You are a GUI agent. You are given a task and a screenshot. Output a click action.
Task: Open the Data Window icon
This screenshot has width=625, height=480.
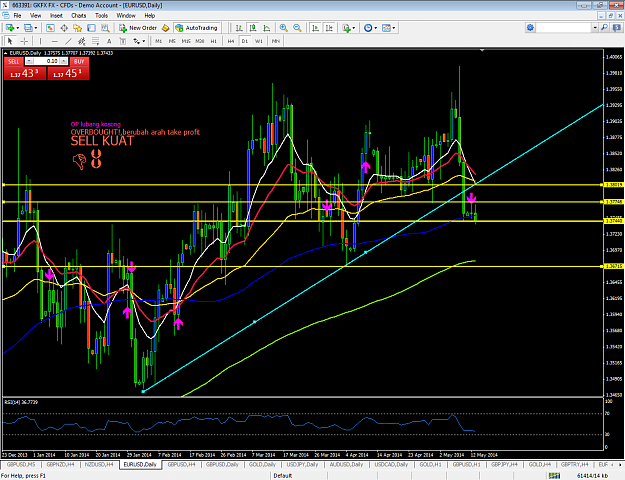pyautogui.click(x=64, y=28)
